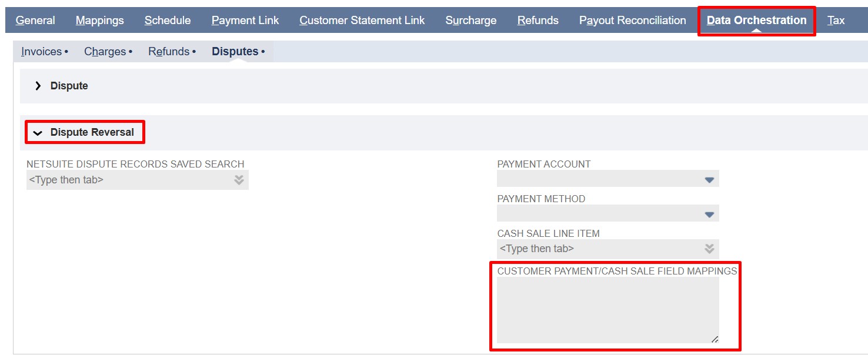Switch to the Schedule tab
The width and height of the screenshot is (868, 355).
[x=167, y=19]
